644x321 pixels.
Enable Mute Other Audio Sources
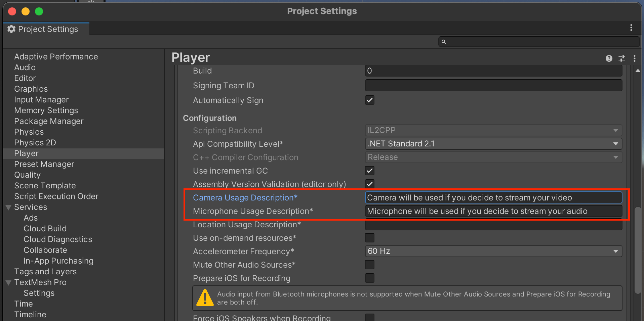369,265
